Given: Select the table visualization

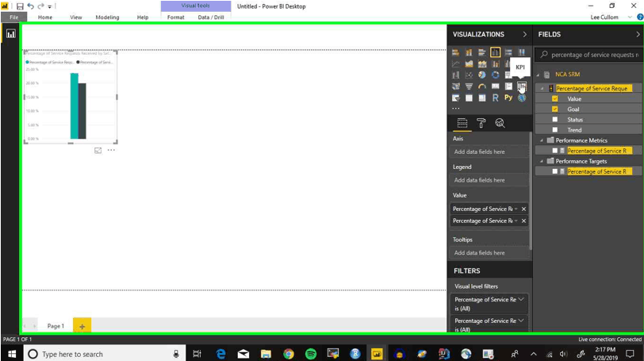Looking at the screenshot, I should pyautogui.click(x=469, y=98).
